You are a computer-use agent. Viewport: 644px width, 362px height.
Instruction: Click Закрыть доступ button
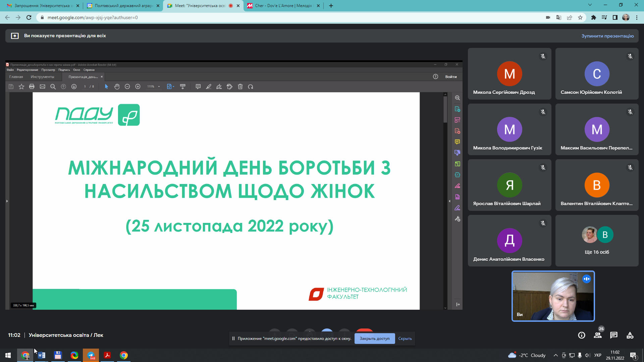pyautogui.click(x=375, y=339)
